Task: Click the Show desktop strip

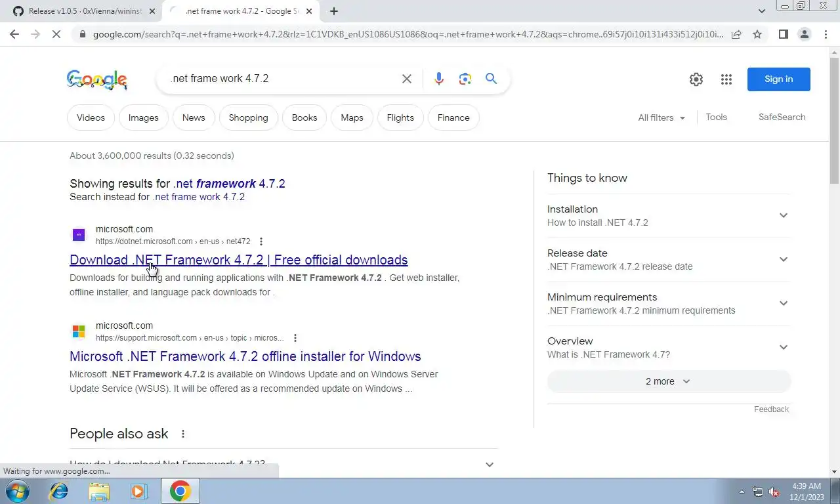Action: click(835, 491)
